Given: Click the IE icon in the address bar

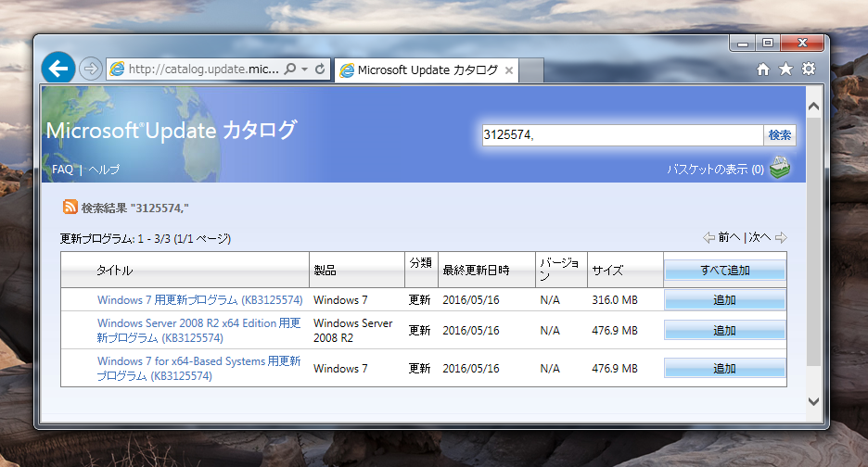Looking at the screenshot, I should pyautogui.click(x=118, y=69).
